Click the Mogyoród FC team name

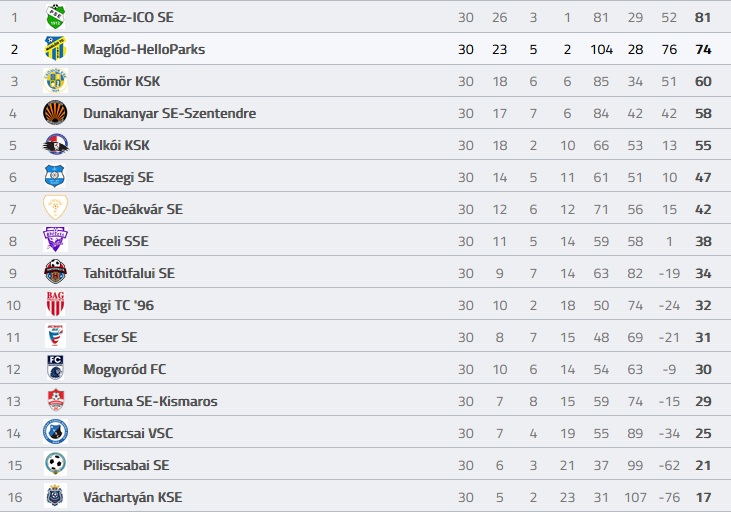tap(124, 369)
